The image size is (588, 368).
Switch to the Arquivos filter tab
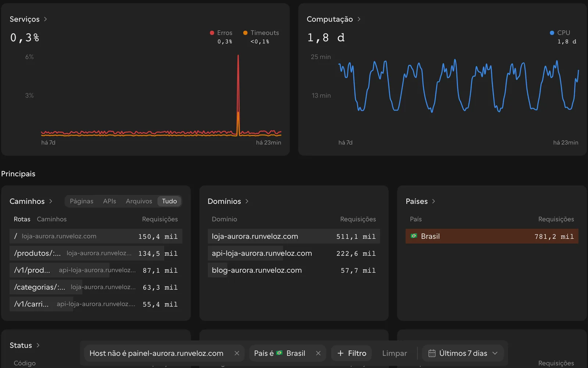pyautogui.click(x=139, y=201)
